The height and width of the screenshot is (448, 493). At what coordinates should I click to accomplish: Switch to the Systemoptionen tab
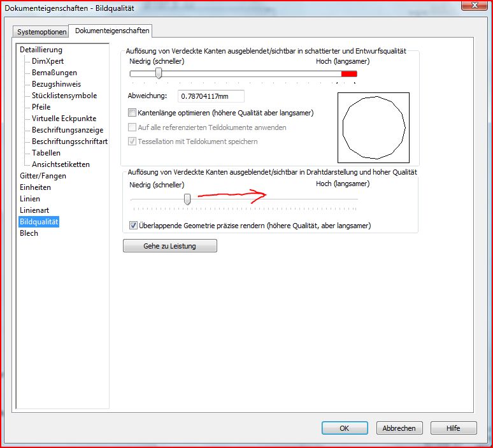coord(41,32)
